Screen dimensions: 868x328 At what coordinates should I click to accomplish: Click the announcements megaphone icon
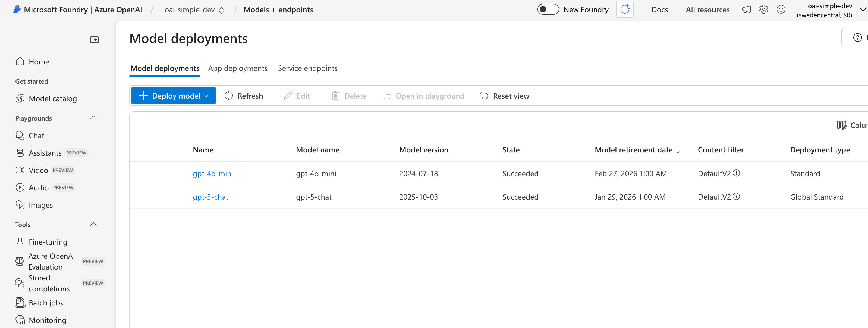pyautogui.click(x=746, y=10)
